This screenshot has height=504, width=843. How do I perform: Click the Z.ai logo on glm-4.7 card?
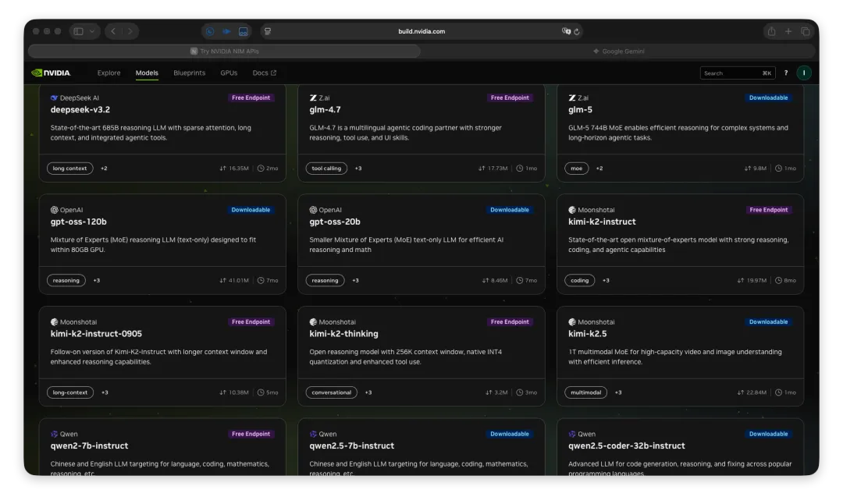(x=313, y=98)
